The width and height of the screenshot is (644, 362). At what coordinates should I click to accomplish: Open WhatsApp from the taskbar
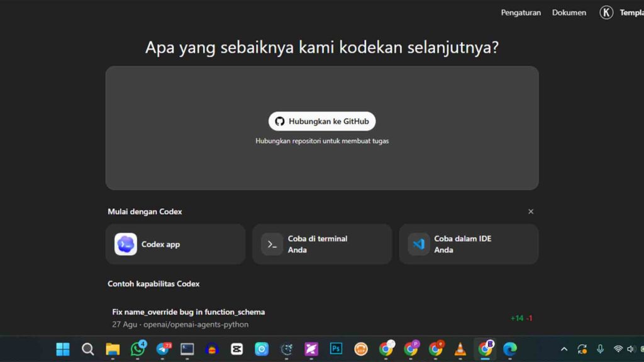pos(137,349)
